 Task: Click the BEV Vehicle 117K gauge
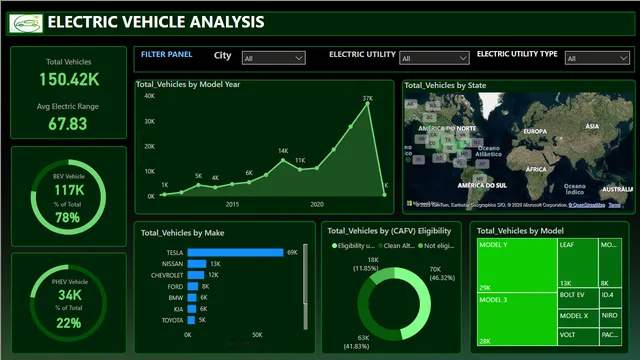click(x=69, y=197)
